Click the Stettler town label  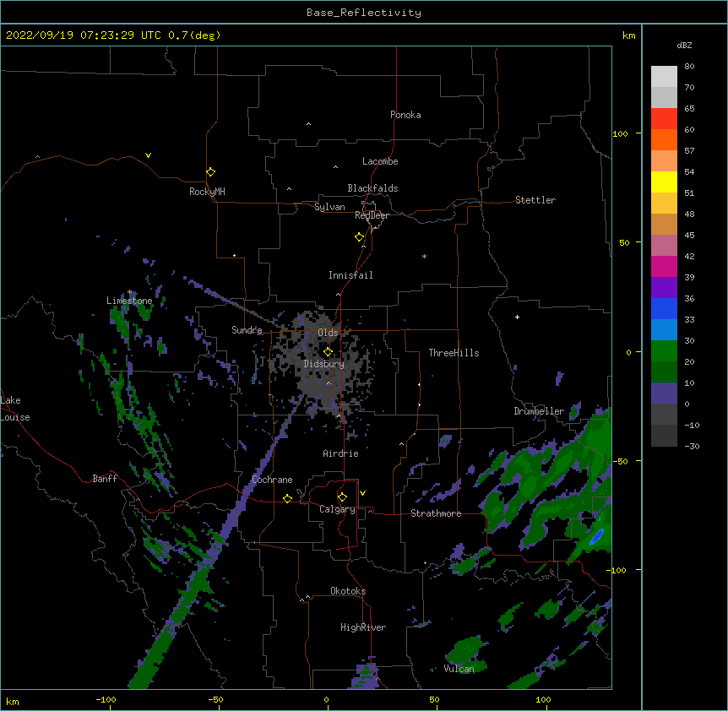coord(535,200)
